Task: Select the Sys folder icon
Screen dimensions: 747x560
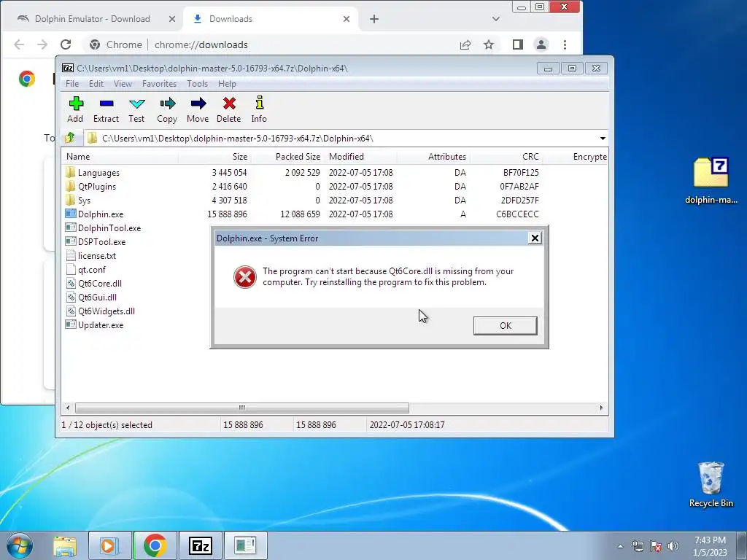Action: coord(71,200)
